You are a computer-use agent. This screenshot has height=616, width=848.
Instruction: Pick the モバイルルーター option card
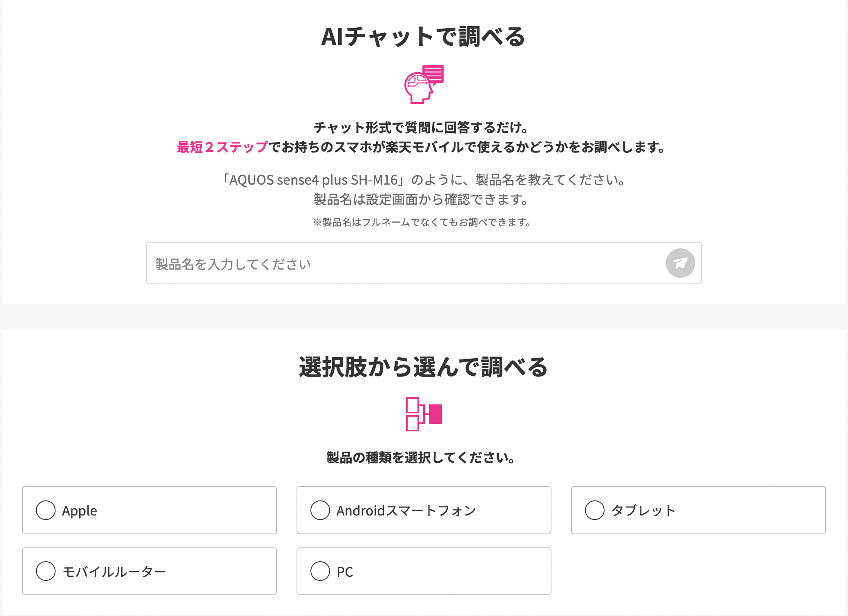tap(150, 571)
